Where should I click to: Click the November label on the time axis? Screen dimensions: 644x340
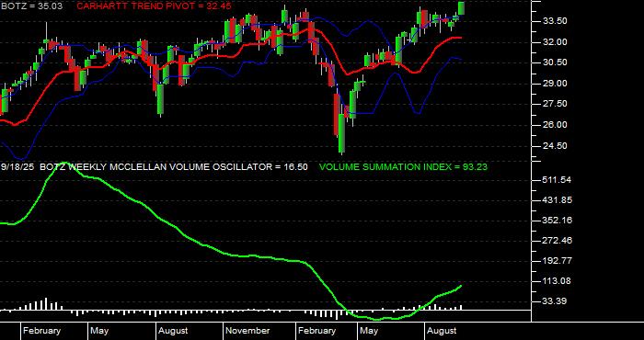click(248, 331)
